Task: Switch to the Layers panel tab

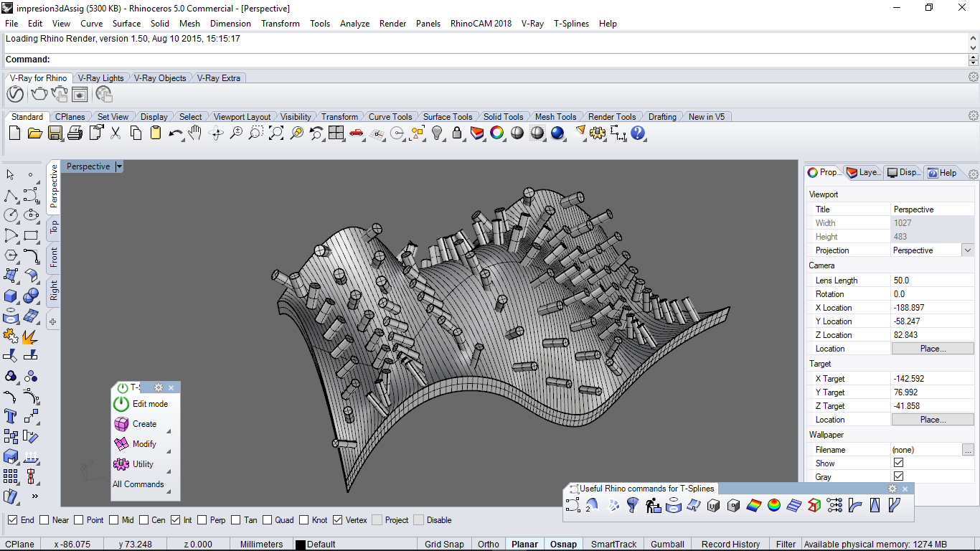Action: 863,173
